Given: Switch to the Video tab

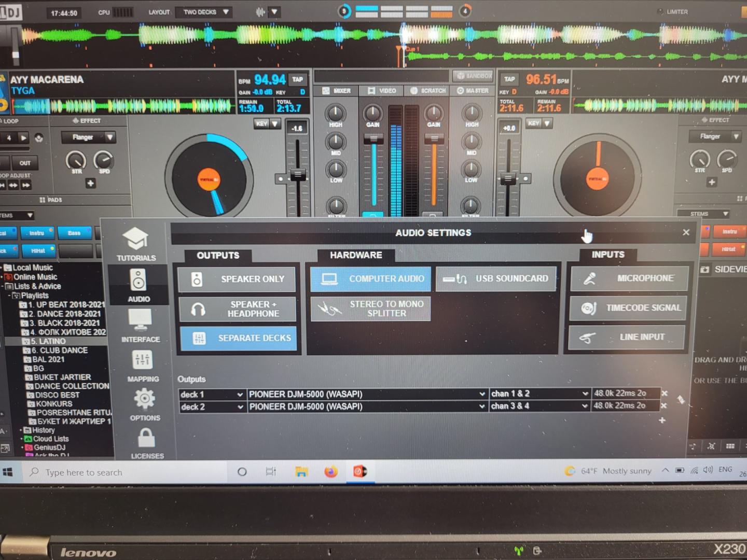Looking at the screenshot, I should pos(382,91).
